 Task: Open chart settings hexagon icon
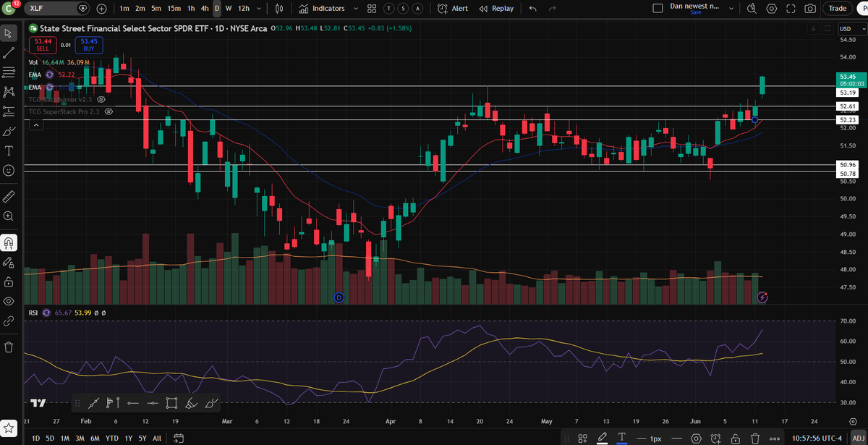click(771, 9)
